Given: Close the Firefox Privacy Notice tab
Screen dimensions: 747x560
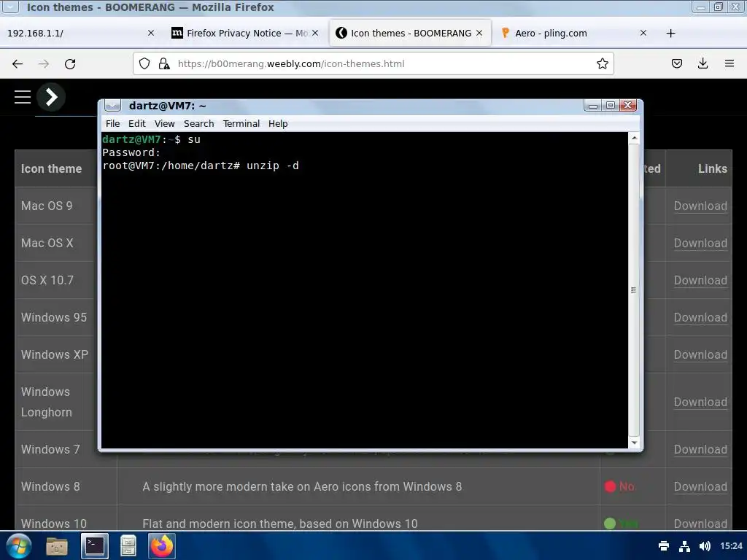Looking at the screenshot, I should (x=315, y=33).
